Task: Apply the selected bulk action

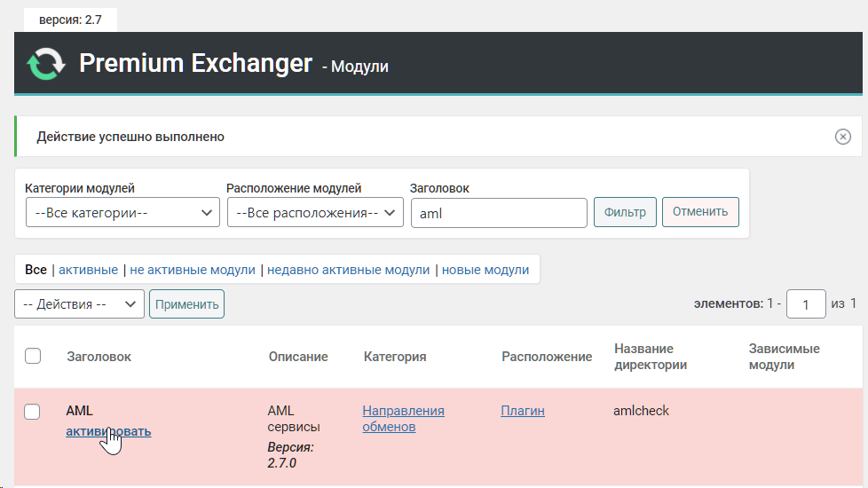Action: (x=186, y=304)
